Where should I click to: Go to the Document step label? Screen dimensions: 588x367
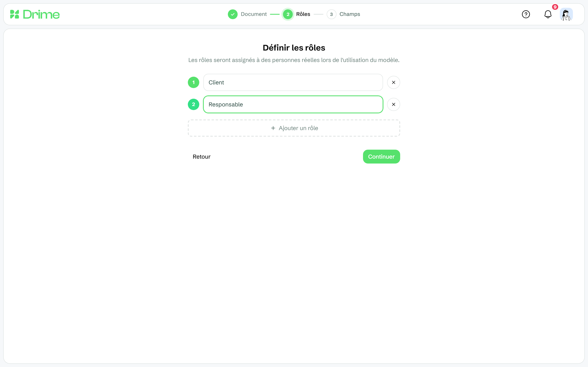point(254,14)
